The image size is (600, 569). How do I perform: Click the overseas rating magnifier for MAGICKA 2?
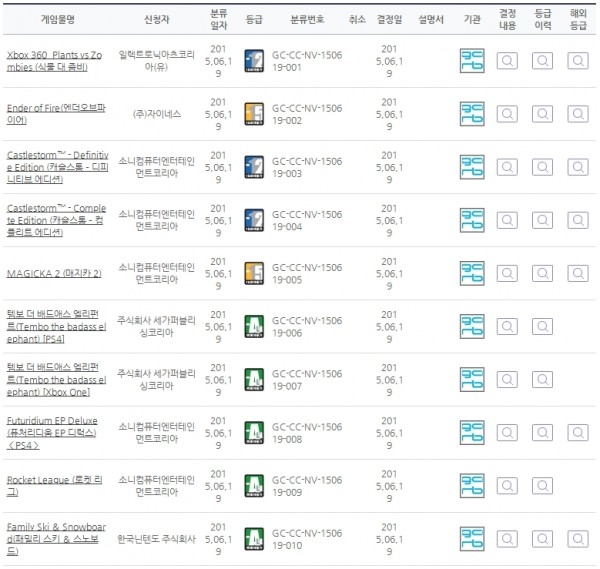point(577,273)
